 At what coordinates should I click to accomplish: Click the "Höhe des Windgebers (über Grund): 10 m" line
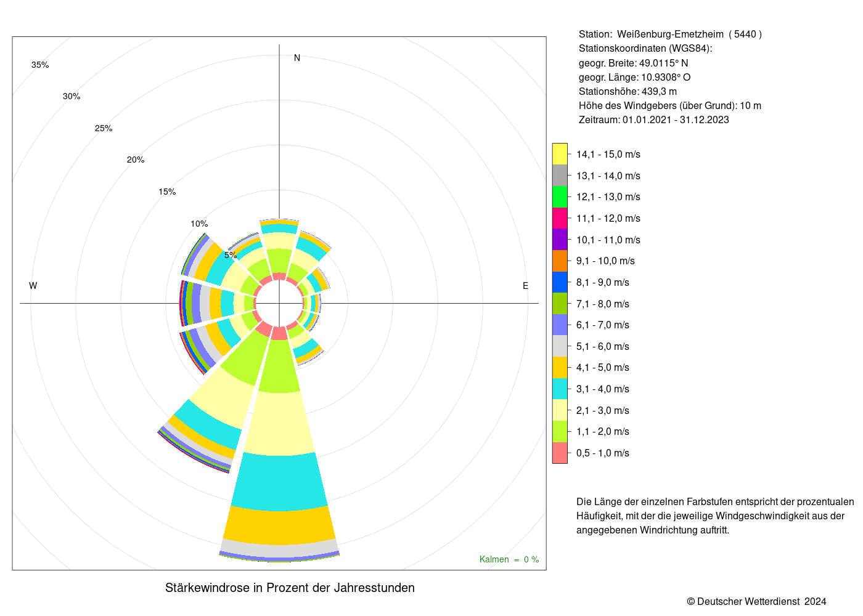(670, 106)
